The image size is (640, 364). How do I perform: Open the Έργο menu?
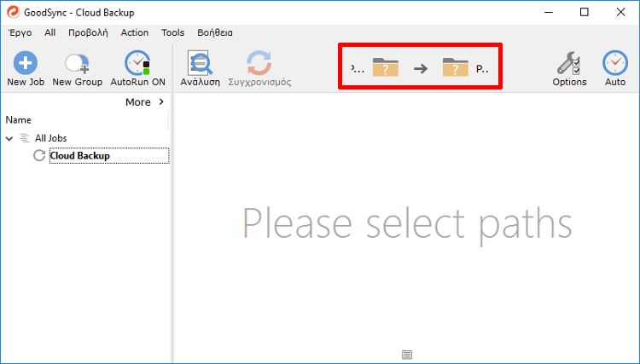[20, 32]
